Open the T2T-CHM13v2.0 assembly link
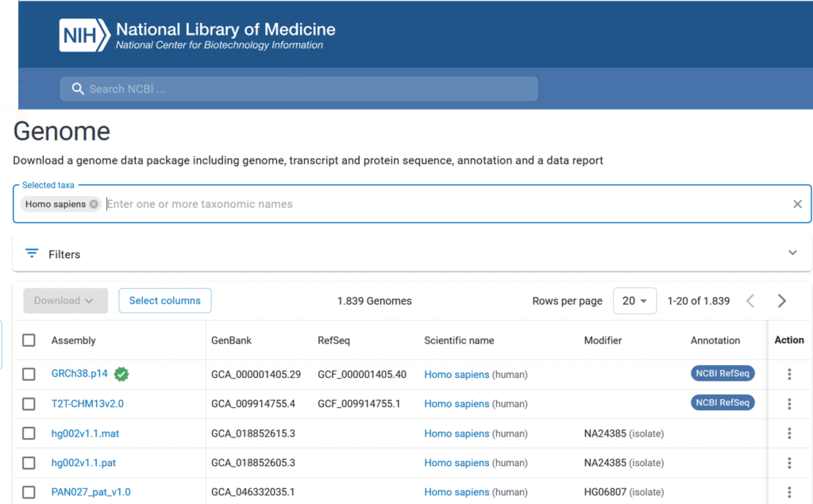813x504 pixels. [87, 404]
